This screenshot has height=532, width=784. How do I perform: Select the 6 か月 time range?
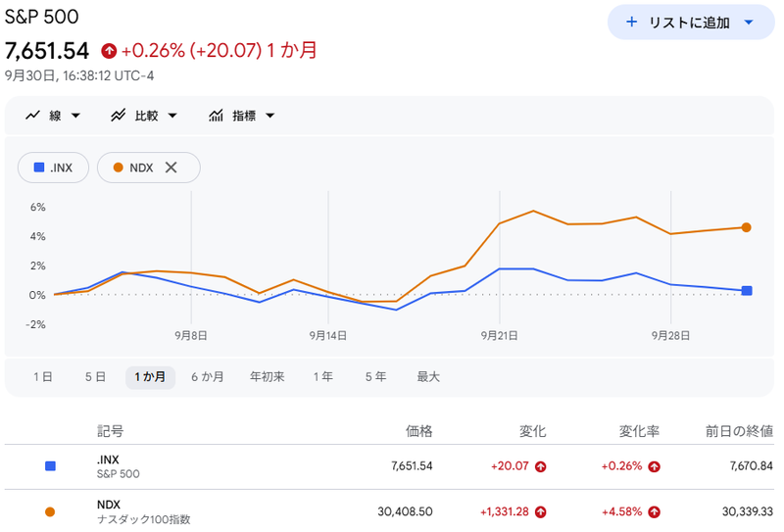click(207, 377)
